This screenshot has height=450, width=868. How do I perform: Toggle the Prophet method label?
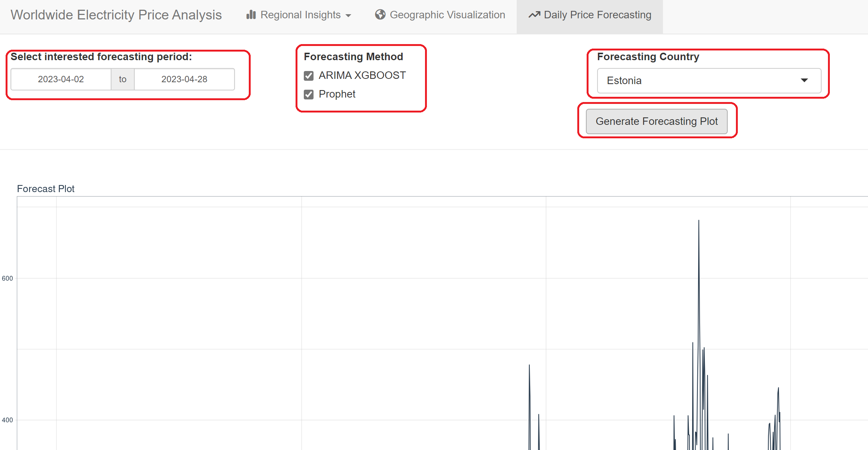(337, 94)
